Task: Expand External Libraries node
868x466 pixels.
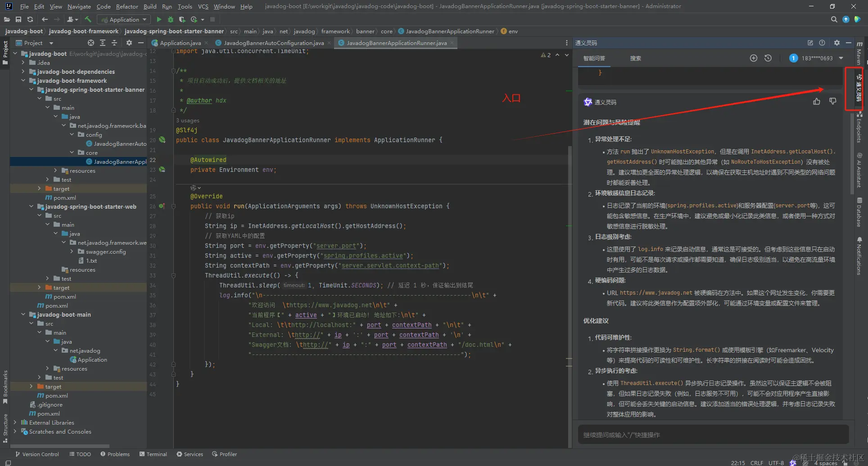Action: (x=15, y=422)
